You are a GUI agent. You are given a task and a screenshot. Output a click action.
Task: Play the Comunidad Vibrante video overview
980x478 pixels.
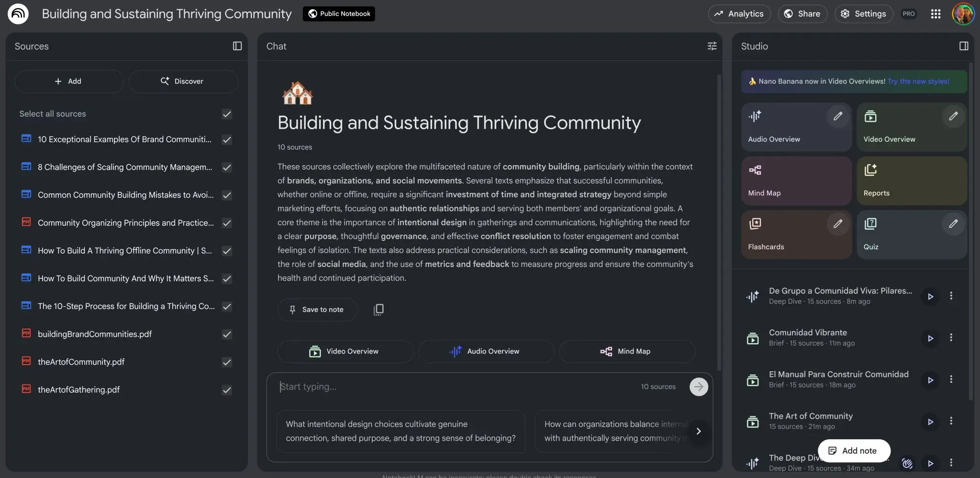pos(930,338)
